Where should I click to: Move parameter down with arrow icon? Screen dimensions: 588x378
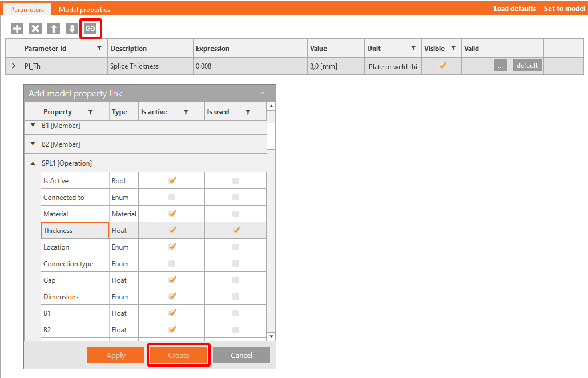click(71, 29)
